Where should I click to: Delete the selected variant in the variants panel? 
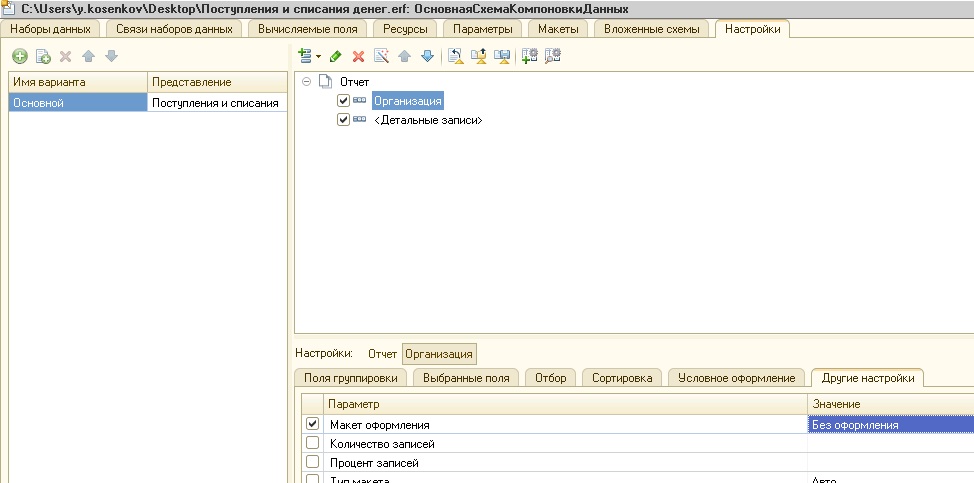(x=65, y=56)
